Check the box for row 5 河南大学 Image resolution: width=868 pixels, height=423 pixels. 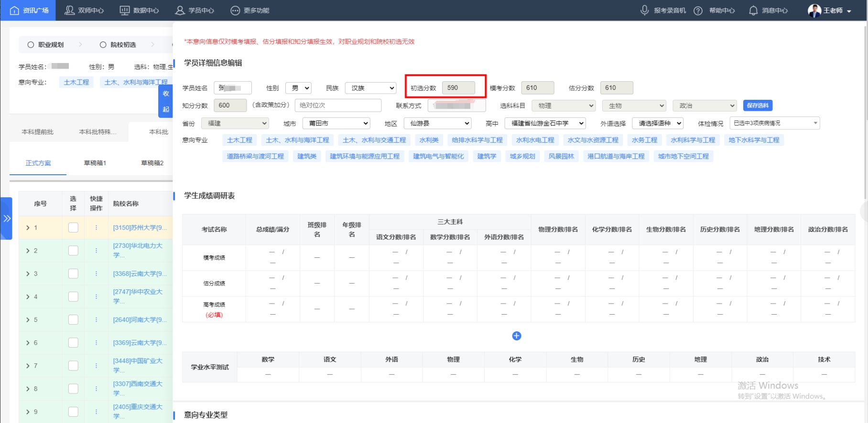(73, 319)
